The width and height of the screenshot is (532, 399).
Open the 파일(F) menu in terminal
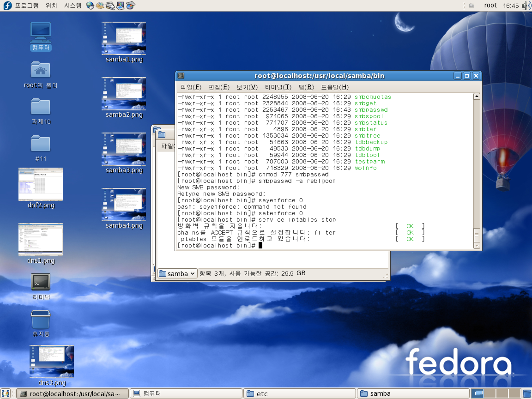click(x=191, y=87)
